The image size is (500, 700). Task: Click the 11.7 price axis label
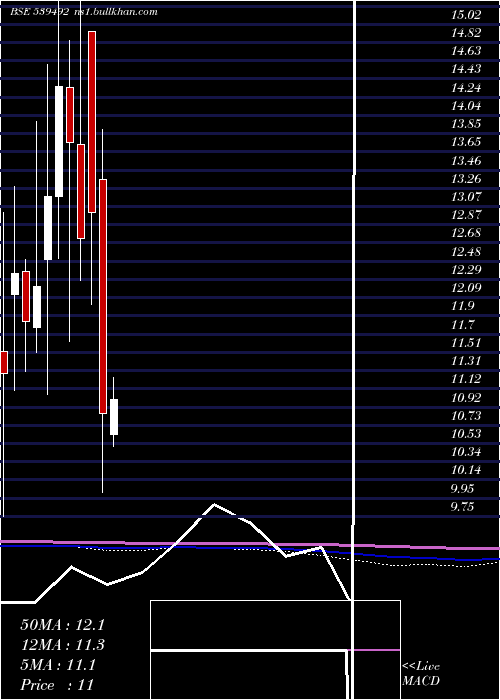(462, 325)
